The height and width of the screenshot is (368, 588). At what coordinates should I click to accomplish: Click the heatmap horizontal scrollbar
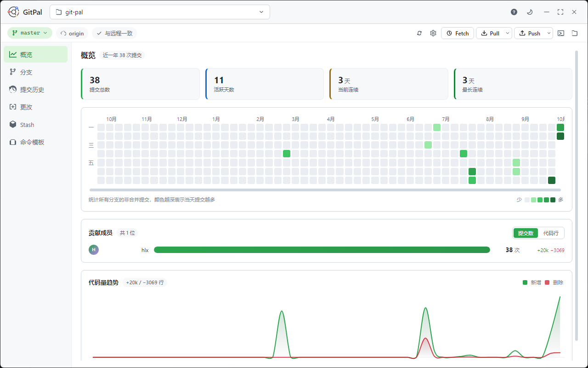(x=325, y=190)
